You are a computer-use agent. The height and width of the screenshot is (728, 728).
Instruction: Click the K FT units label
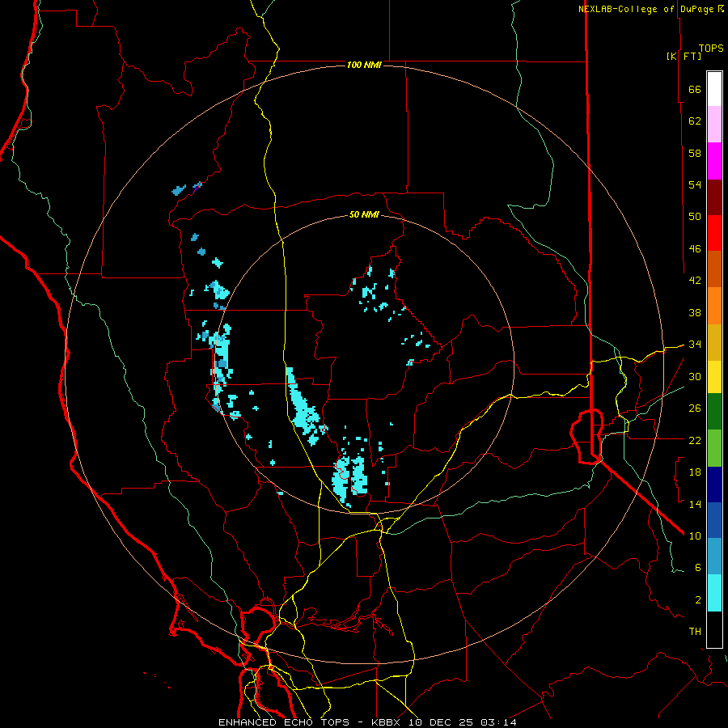[684, 56]
